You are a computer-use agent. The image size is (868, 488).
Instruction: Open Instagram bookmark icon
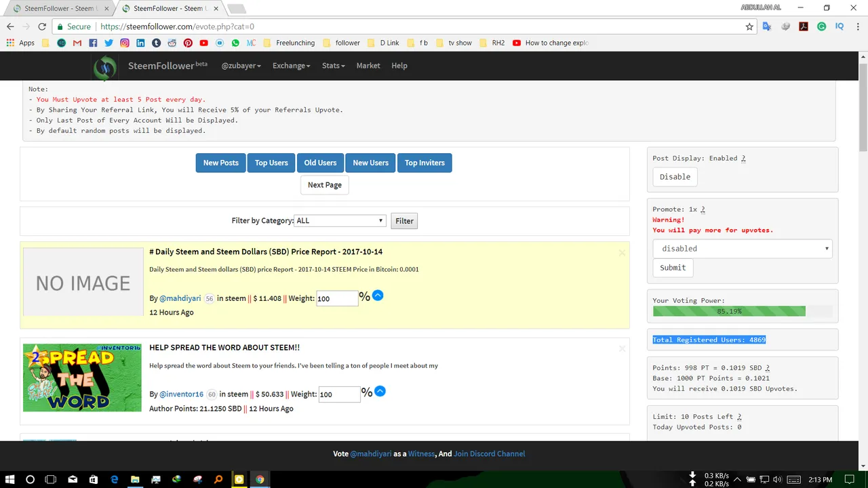coord(125,43)
